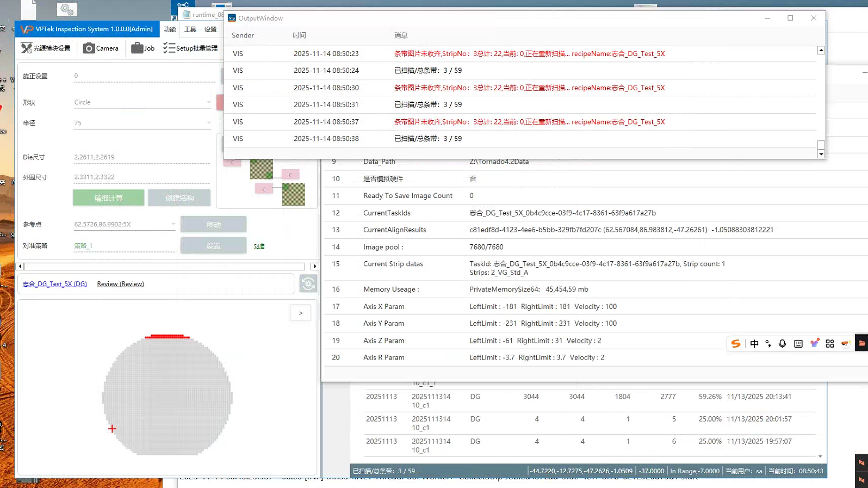Open the soft keyboard icon in IME toolbar

[x=798, y=344]
